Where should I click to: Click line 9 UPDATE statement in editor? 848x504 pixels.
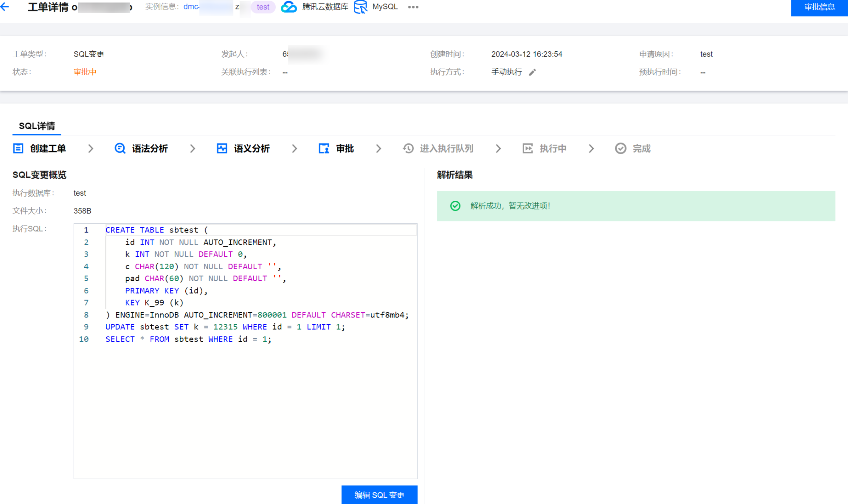pyautogui.click(x=225, y=327)
